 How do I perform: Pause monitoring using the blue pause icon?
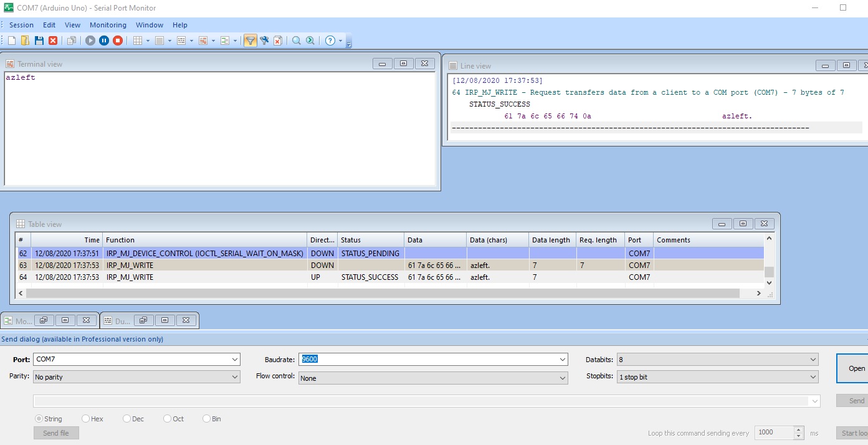click(105, 40)
